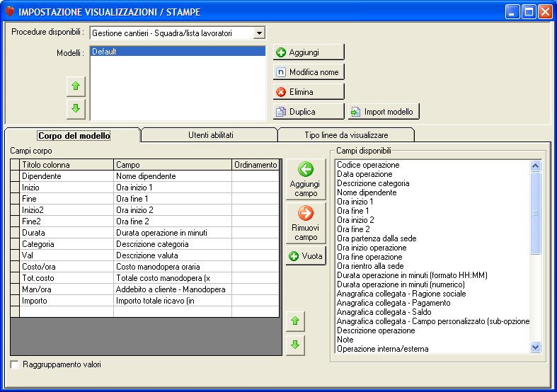This screenshot has height=392, width=557.
Task: Click Ora fine 2 cell in table
Action: [173, 221]
